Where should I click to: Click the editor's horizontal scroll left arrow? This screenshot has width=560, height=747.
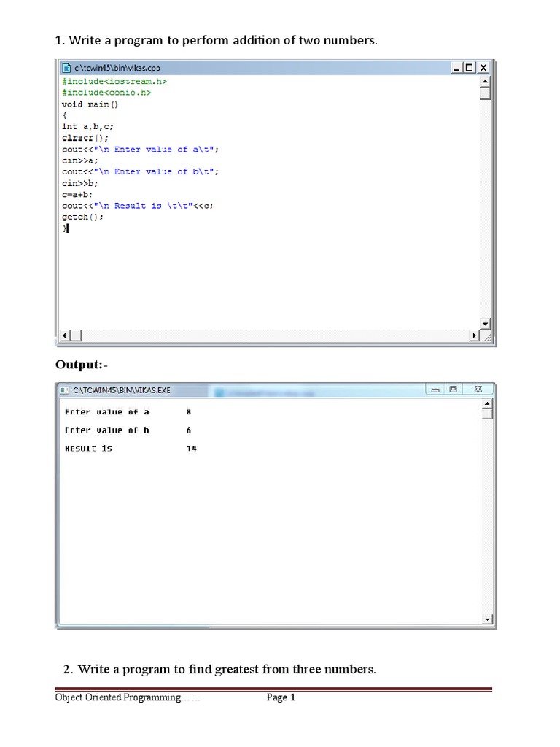click(65, 336)
